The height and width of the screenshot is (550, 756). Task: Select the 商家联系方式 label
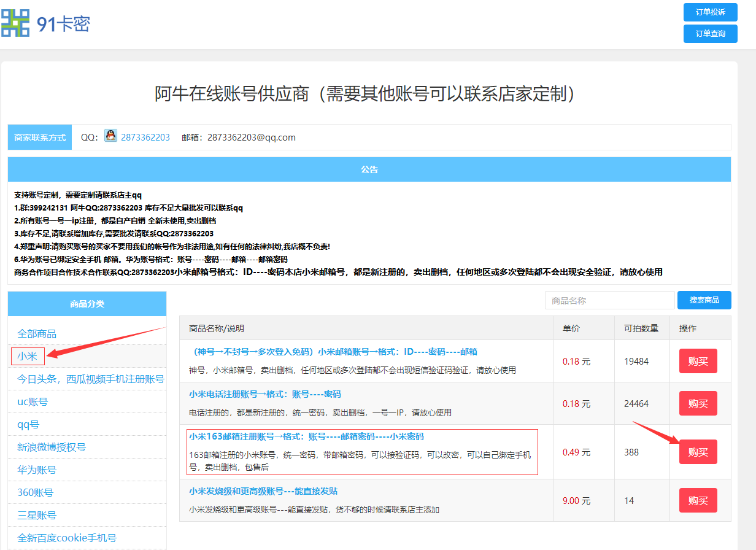tap(40, 137)
